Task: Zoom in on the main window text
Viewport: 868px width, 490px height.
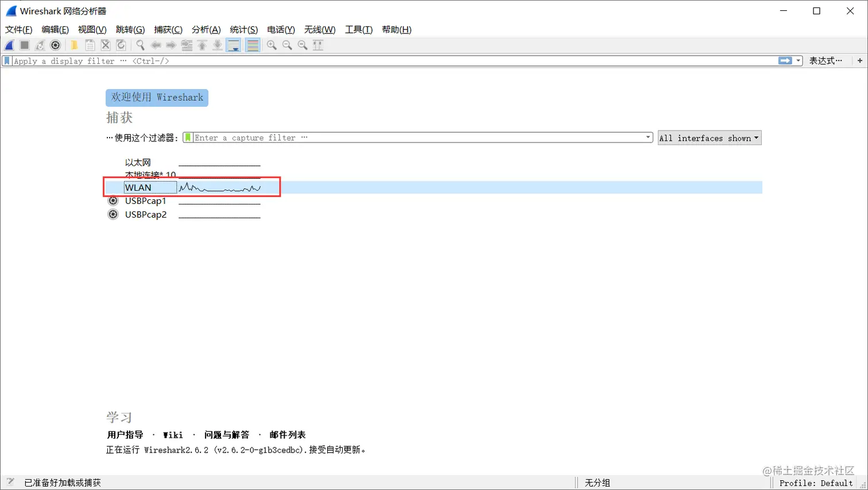Action: coord(272,45)
